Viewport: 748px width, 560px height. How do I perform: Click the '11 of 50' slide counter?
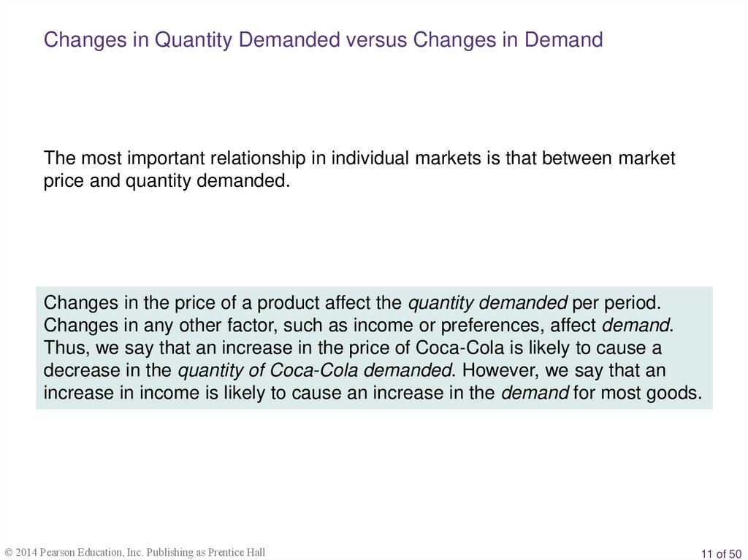721,553
